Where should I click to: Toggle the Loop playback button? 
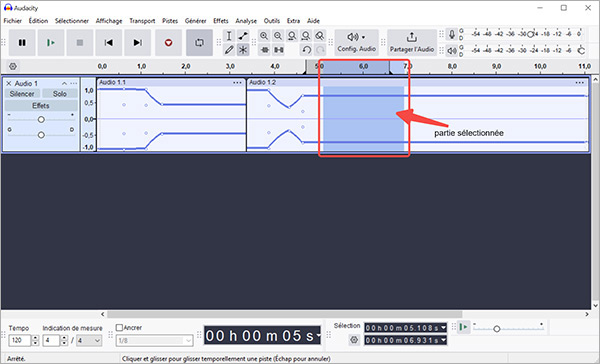[x=199, y=42]
